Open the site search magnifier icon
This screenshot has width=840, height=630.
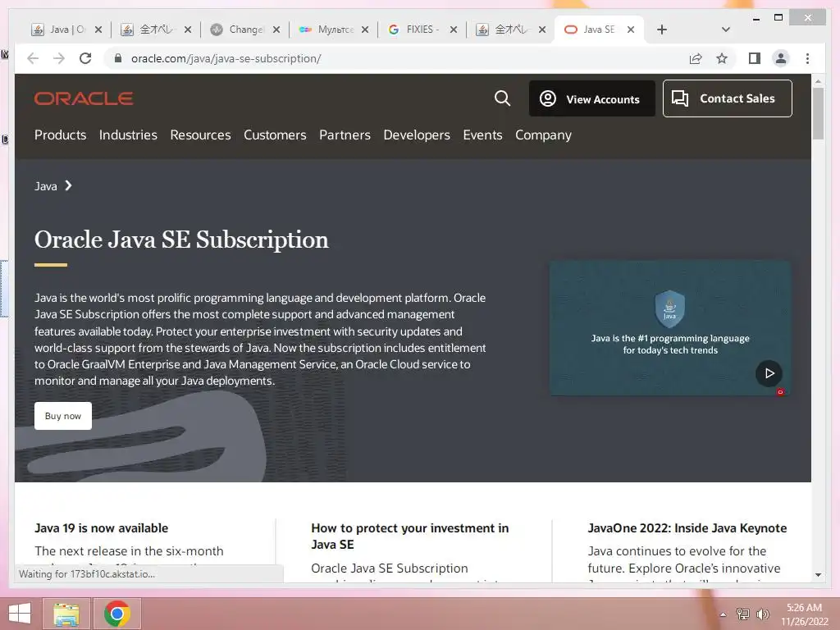click(502, 98)
